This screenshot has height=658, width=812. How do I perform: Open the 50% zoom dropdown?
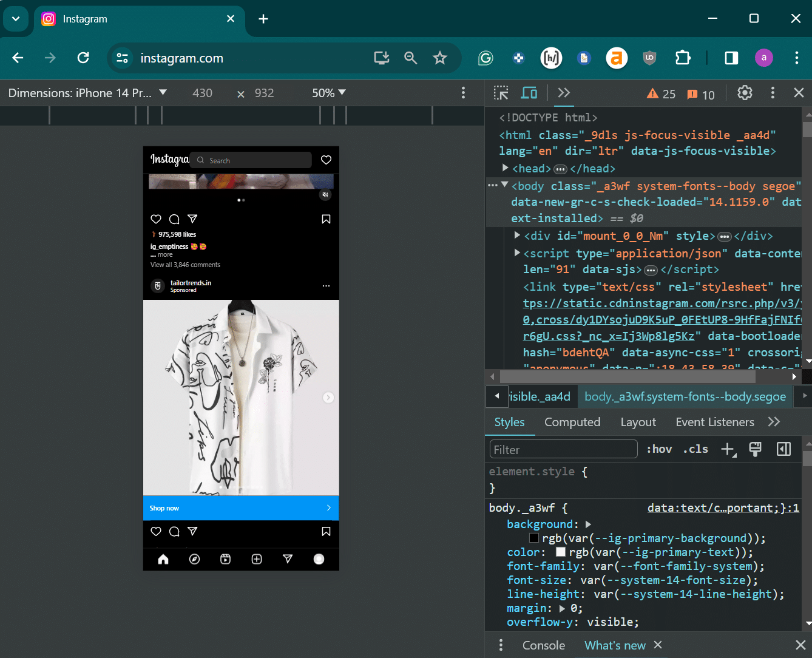click(x=328, y=93)
